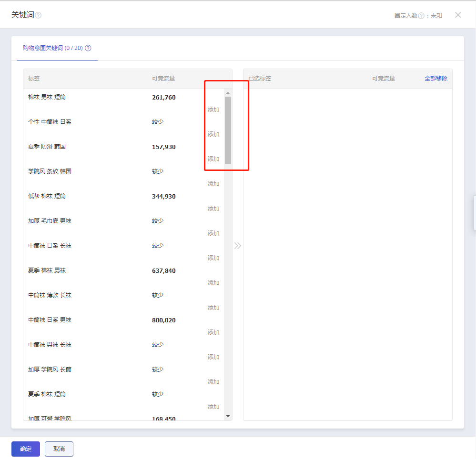Click 较少 in 个性 中筒袜 日系 row
Viewport: 476px width, 459px height.
tap(158, 121)
